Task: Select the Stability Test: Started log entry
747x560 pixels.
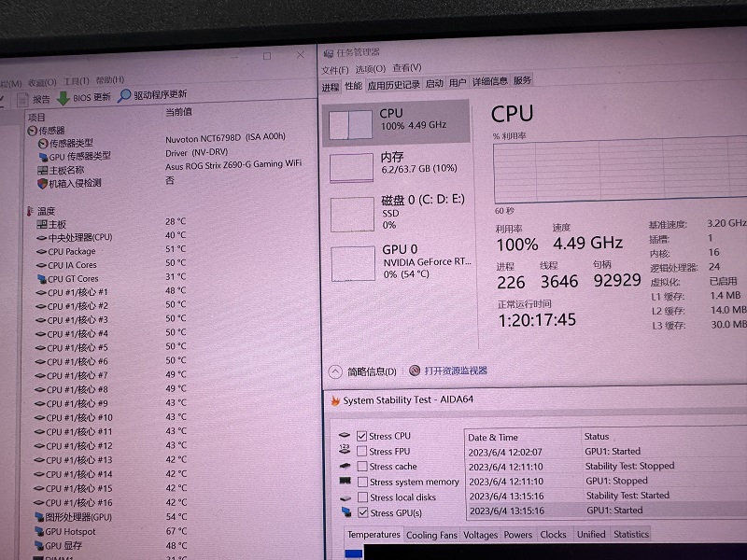Action: [x=606, y=496]
